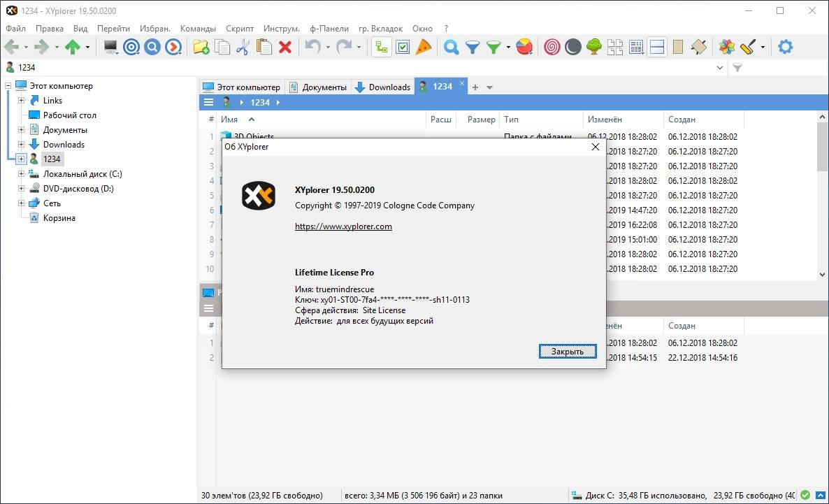Screen dimensions: 829x504
Task: Toggle the green funnel live filter
Action: [493, 47]
